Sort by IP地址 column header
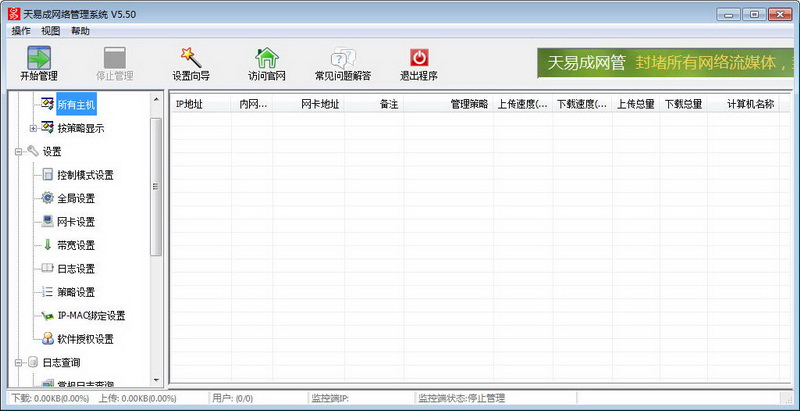 pyautogui.click(x=201, y=105)
